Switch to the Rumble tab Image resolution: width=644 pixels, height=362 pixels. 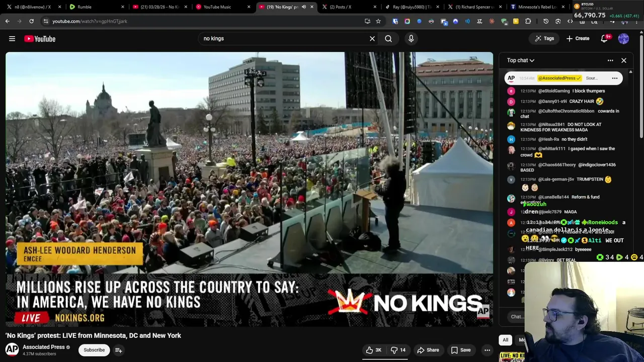96,7
